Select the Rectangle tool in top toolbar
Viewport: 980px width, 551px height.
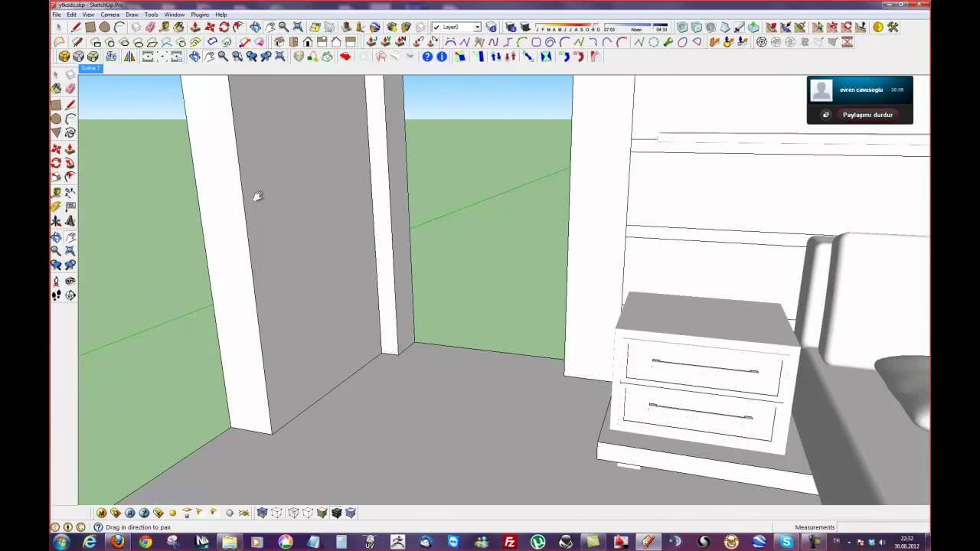(x=90, y=28)
